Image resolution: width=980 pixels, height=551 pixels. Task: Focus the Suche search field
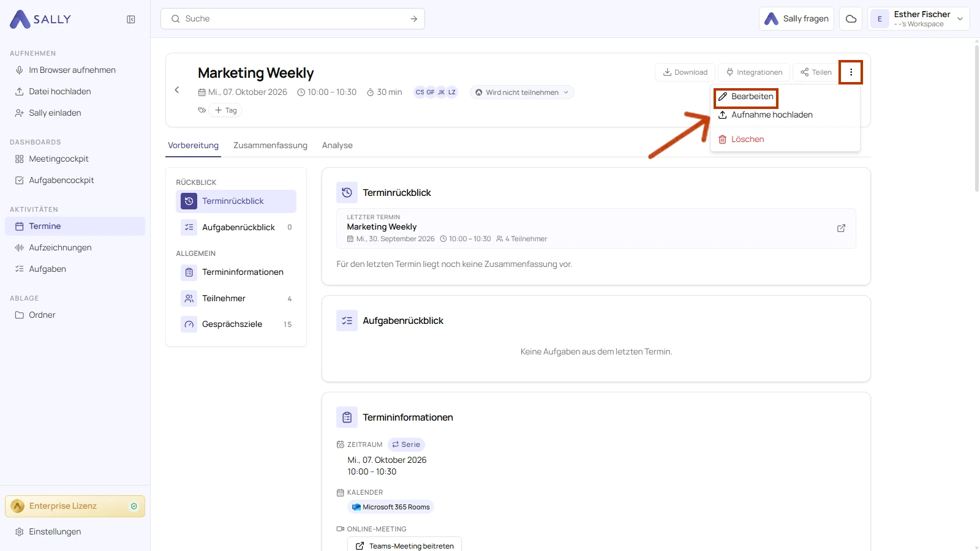point(293,19)
